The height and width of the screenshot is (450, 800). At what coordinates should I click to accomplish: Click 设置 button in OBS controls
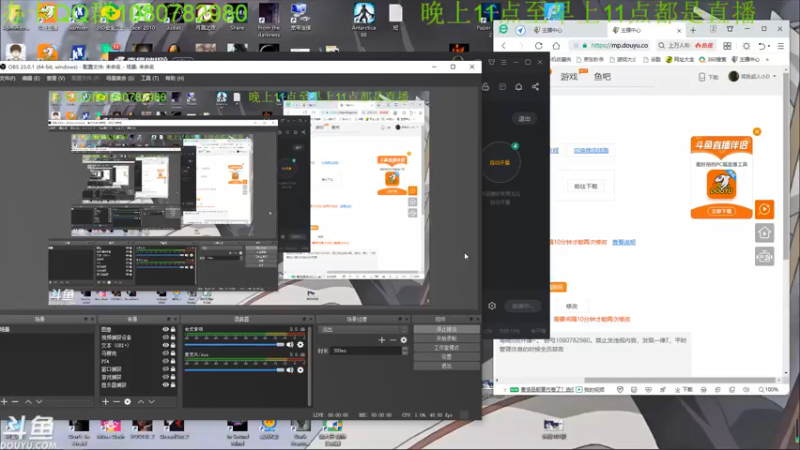coord(446,357)
